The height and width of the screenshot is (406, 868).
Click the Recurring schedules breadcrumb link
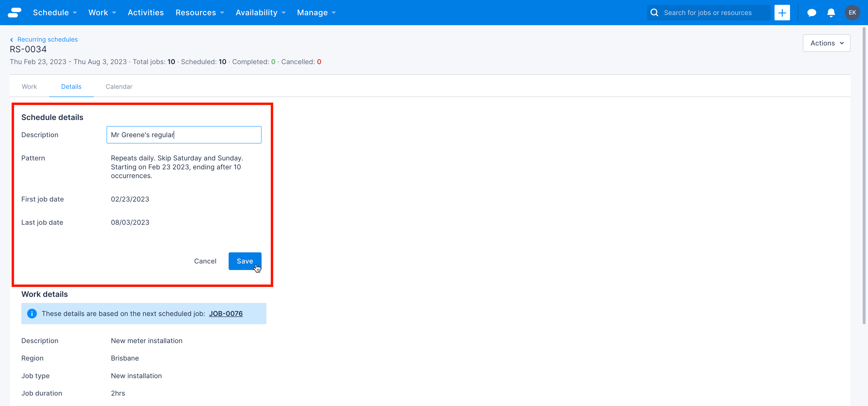pos(47,39)
